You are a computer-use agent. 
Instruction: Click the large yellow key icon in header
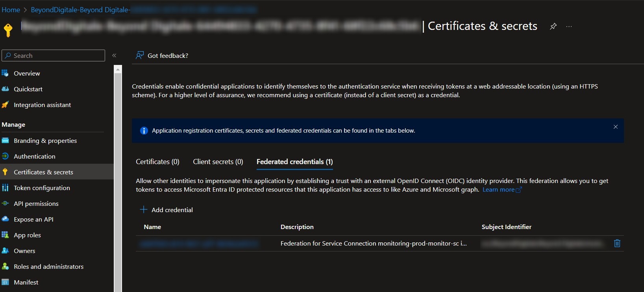[8, 30]
